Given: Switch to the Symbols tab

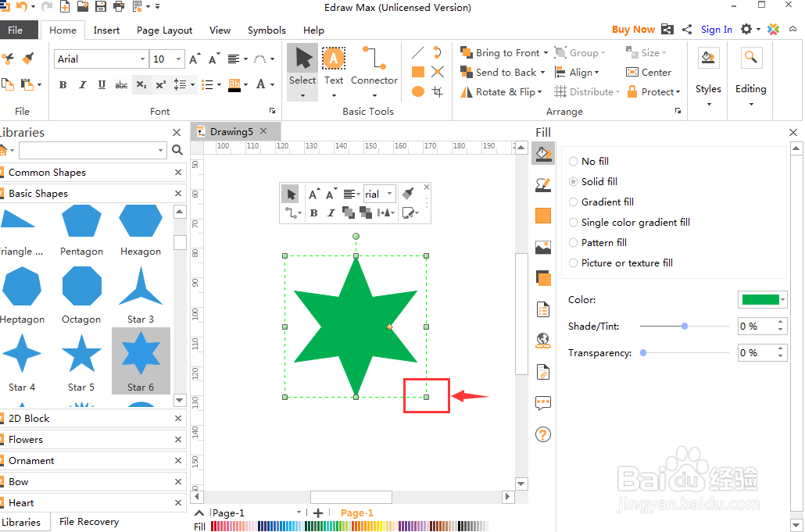Looking at the screenshot, I should point(267,30).
